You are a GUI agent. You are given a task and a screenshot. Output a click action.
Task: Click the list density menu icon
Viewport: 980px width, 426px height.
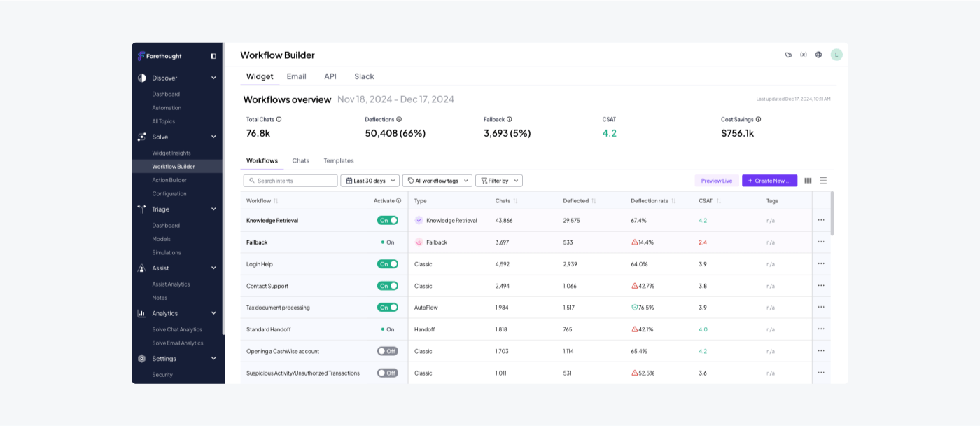point(823,181)
